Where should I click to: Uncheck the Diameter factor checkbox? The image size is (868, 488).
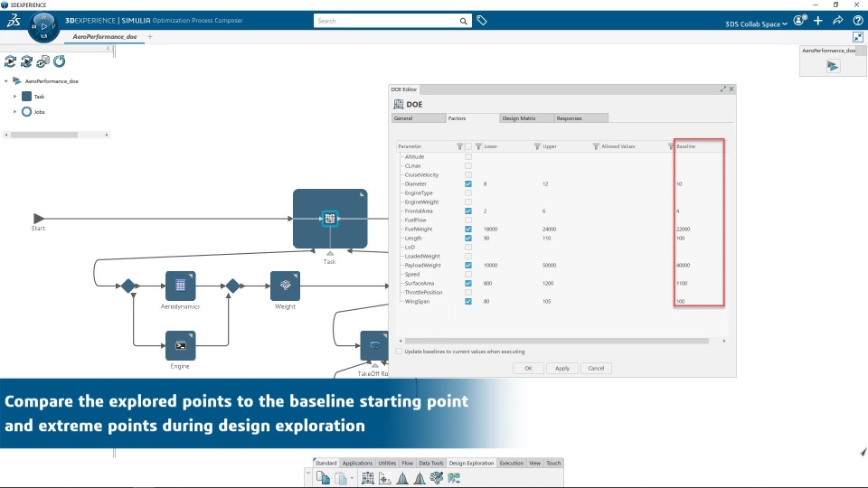tap(468, 183)
